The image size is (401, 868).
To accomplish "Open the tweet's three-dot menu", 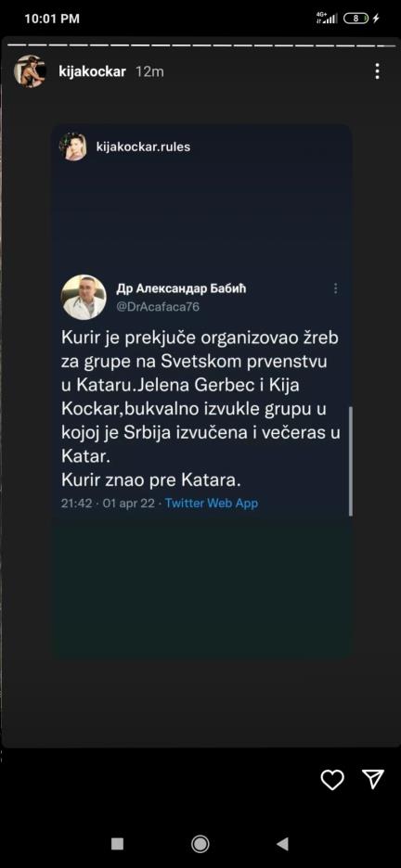I will pyautogui.click(x=336, y=288).
